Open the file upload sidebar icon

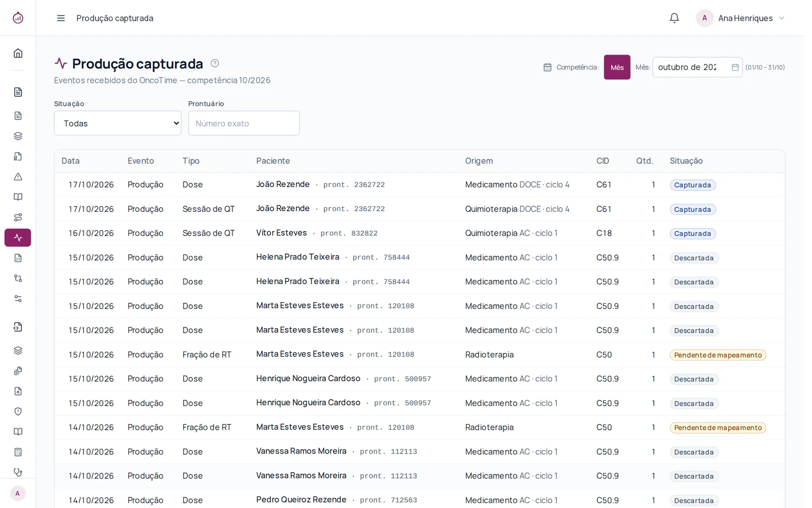tap(18, 391)
